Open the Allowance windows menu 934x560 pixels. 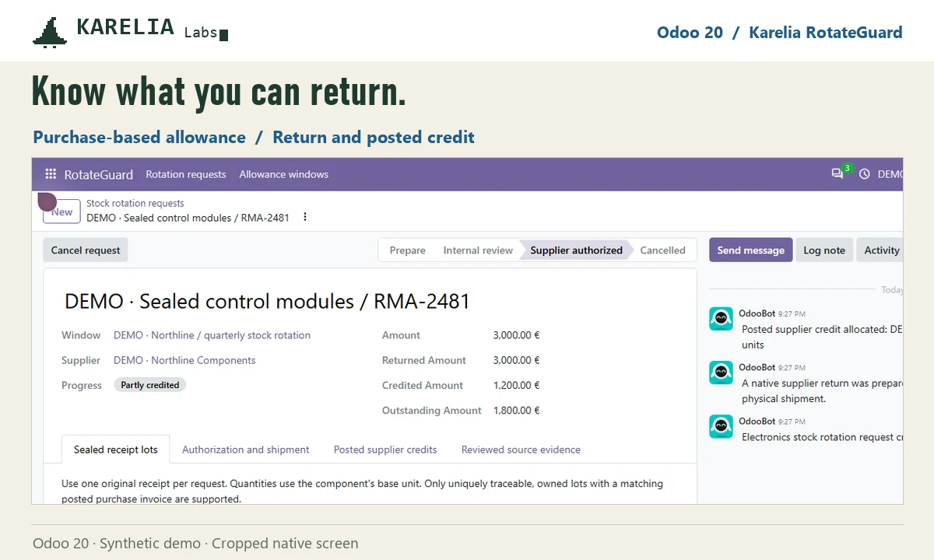[x=284, y=174]
